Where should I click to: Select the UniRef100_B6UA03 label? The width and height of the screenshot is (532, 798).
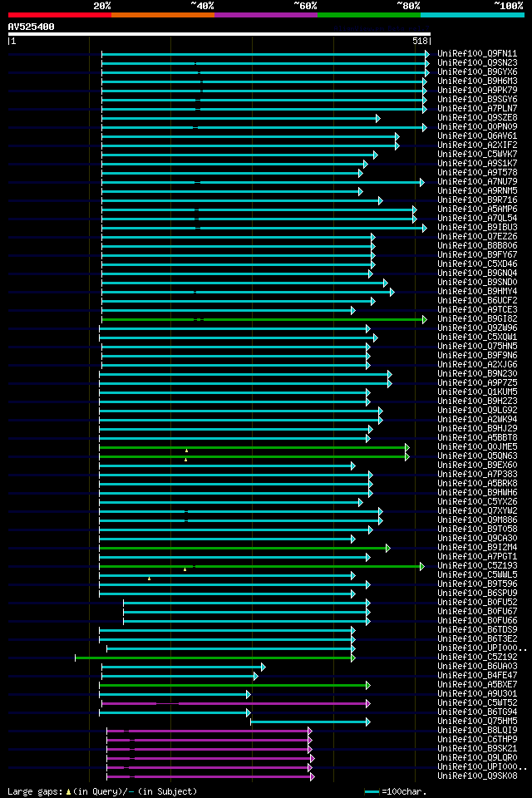click(477, 667)
